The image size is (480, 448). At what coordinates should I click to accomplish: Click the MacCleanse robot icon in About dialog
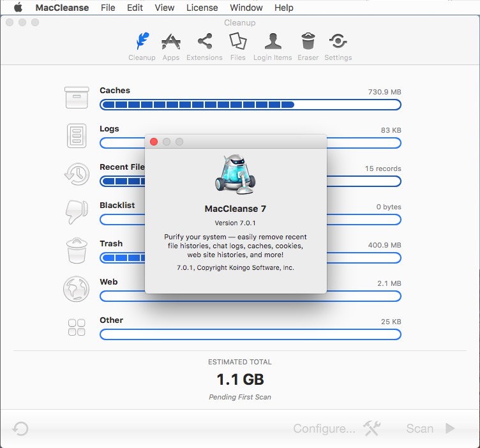(235, 174)
